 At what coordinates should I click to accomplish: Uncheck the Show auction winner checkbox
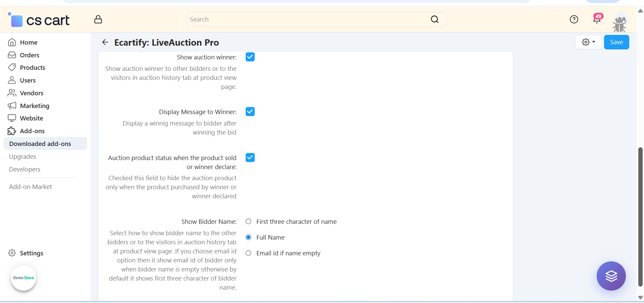(x=250, y=57)
